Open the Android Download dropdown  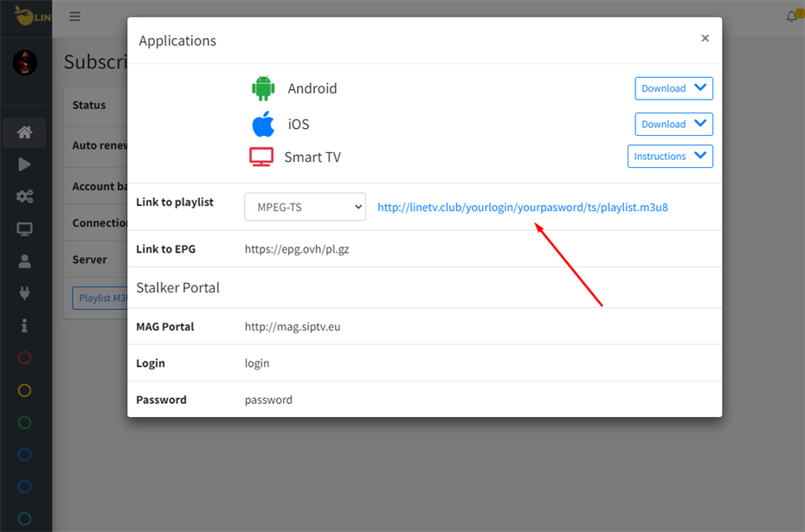point(673,88)
